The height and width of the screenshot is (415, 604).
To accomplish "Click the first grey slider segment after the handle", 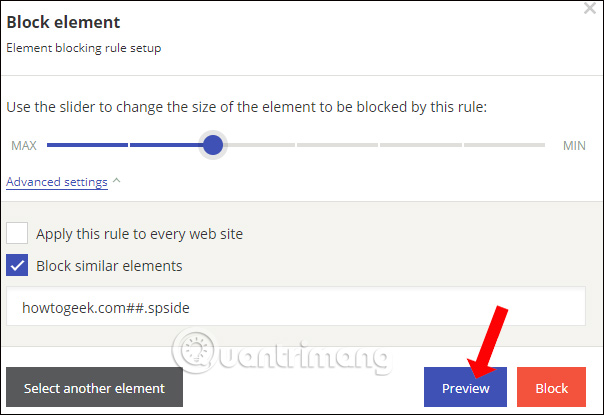I will 254,146.
